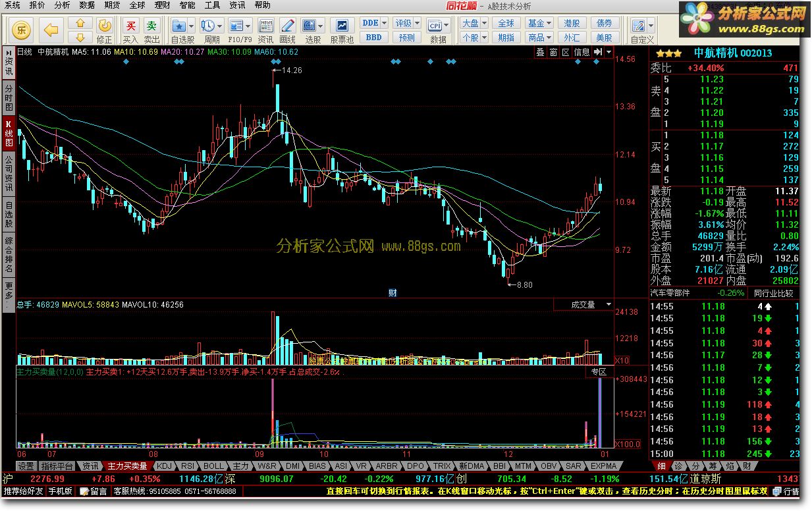Screen dimensions: 812x511
Task: Click the 财 marker on the K-line chart
Action: (392, 292)
